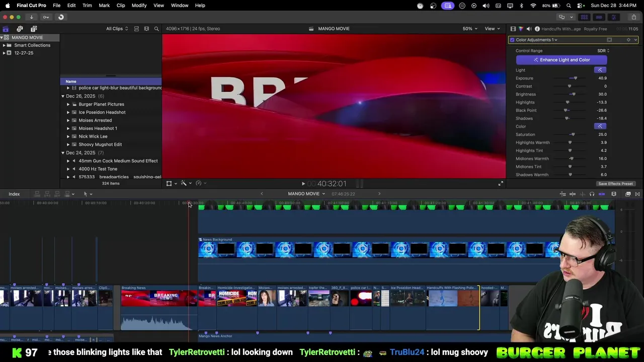644x362 pixels.
Task: Click the Light auto-enhance wand button
Action: click(599, 70)
